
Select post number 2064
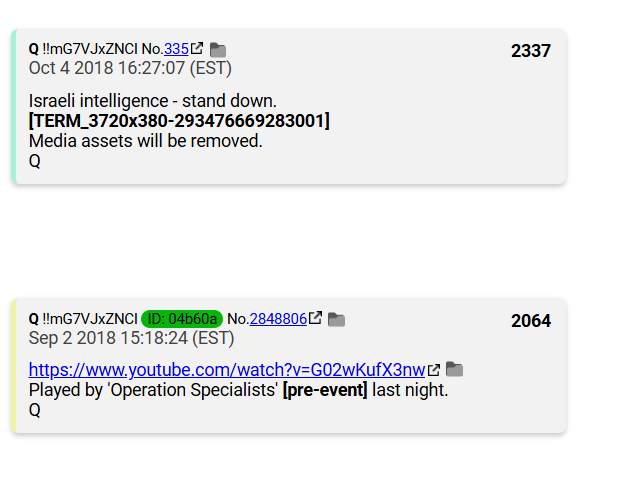[531, 321]
